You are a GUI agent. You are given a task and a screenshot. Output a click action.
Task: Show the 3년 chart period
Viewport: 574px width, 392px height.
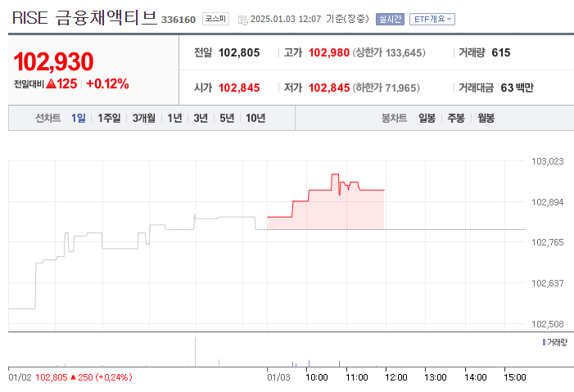(201, 118)
